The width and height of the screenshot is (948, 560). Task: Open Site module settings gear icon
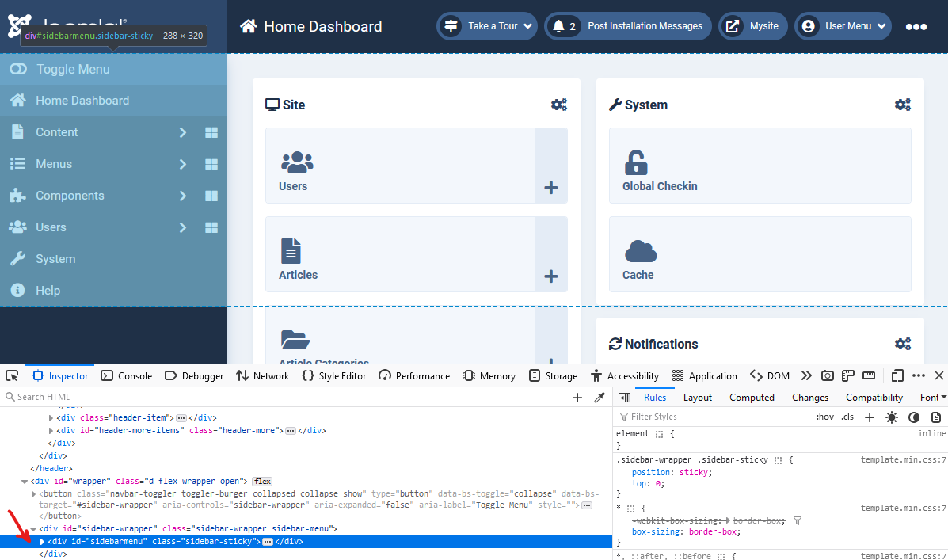click(x=559, y=105)
